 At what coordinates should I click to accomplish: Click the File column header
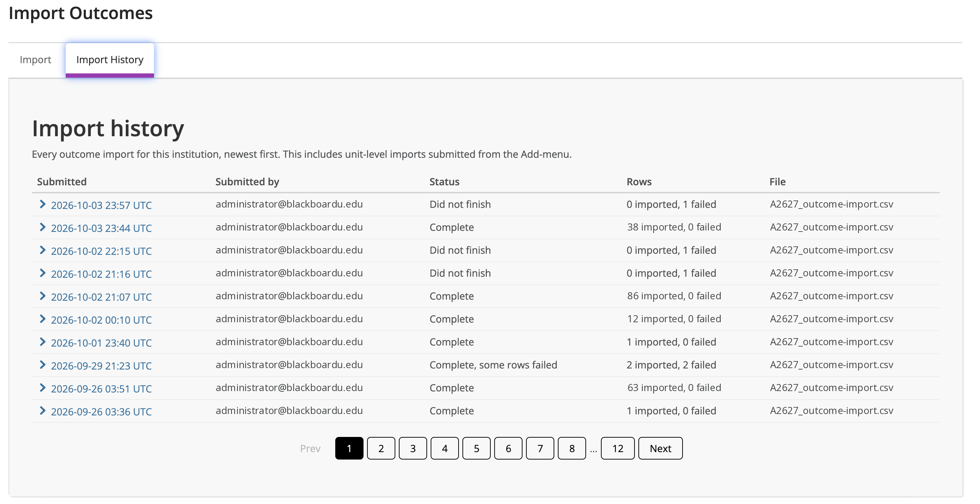(778, 182)
